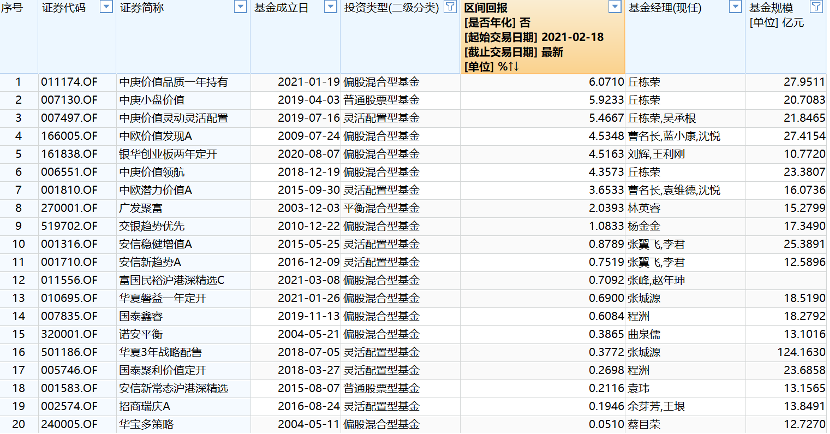Viewport: 830px width, 434px height.
Task: Click the 基金规模 column header label
Action: coord(771,8)
